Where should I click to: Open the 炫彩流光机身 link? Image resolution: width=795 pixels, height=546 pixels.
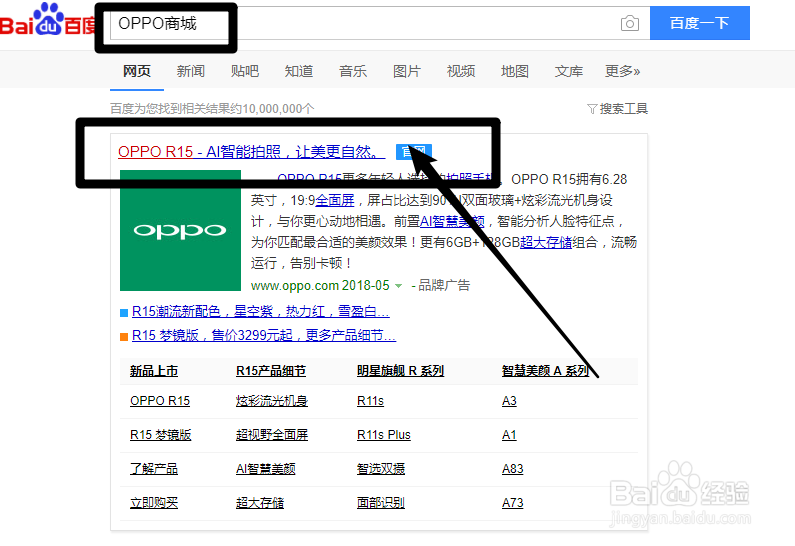tap(272, 401)
